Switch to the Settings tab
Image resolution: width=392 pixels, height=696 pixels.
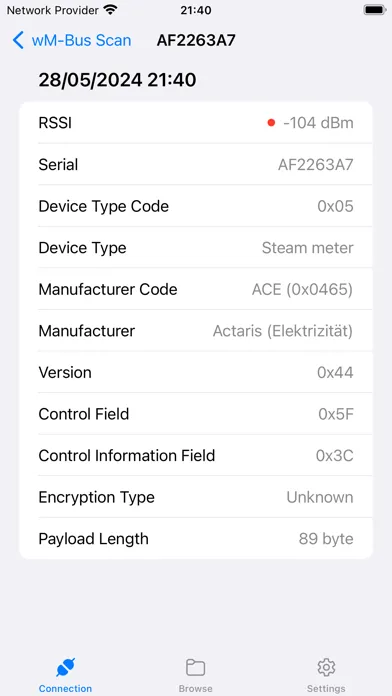(x=326, y=674)
